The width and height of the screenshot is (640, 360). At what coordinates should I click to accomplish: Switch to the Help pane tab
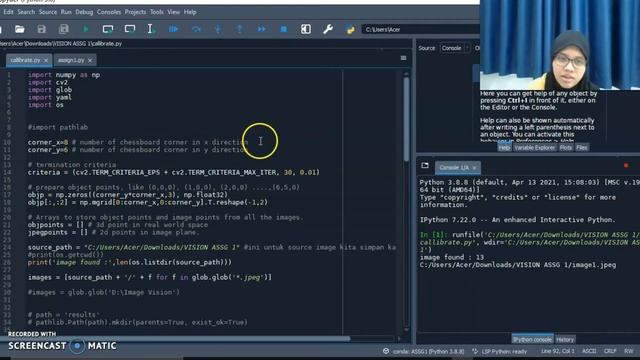click(x=504, y=148)
